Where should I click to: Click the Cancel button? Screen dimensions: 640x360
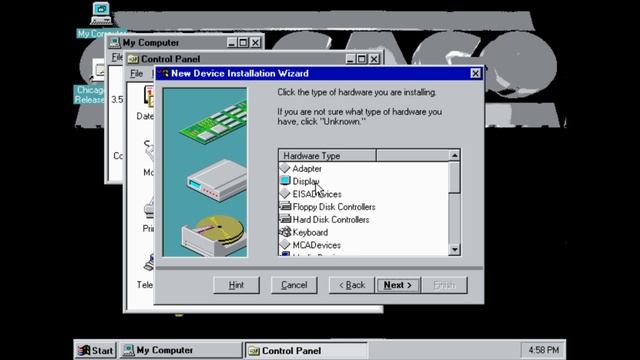point(294,285)
